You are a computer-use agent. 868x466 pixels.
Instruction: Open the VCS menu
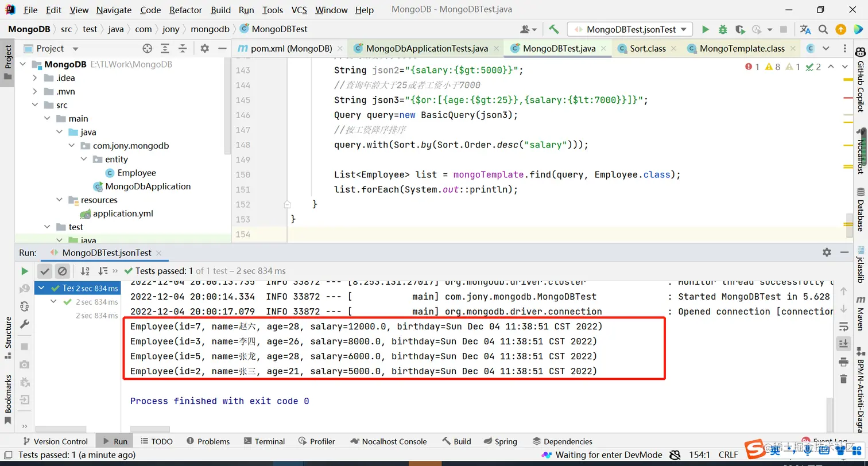[299, 10]
